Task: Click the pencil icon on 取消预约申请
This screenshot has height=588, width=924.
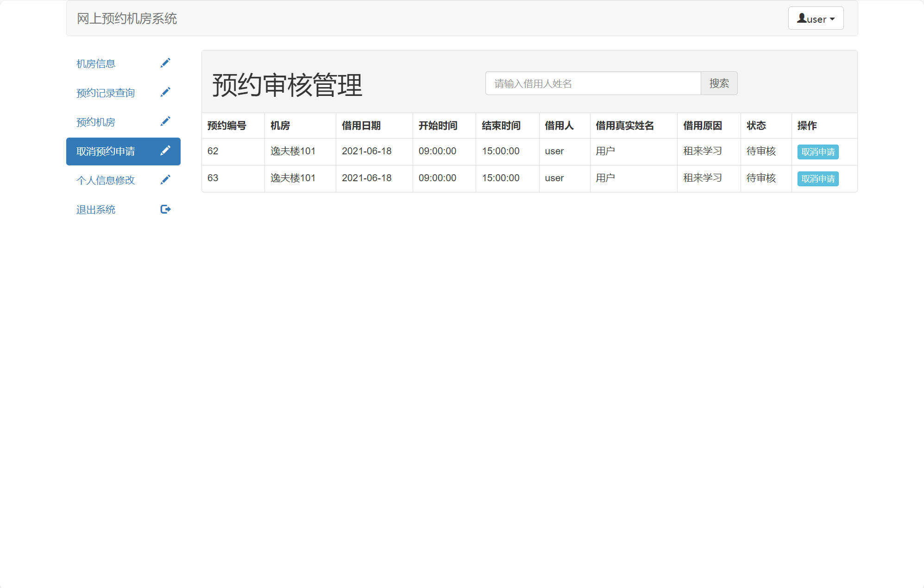Action: [165, 151]
